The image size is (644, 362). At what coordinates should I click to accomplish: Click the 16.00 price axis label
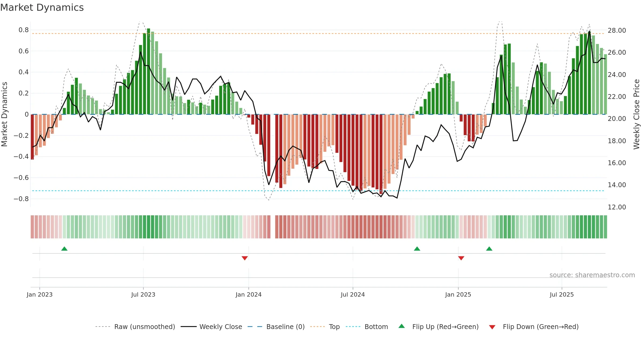tap(617, 163)
